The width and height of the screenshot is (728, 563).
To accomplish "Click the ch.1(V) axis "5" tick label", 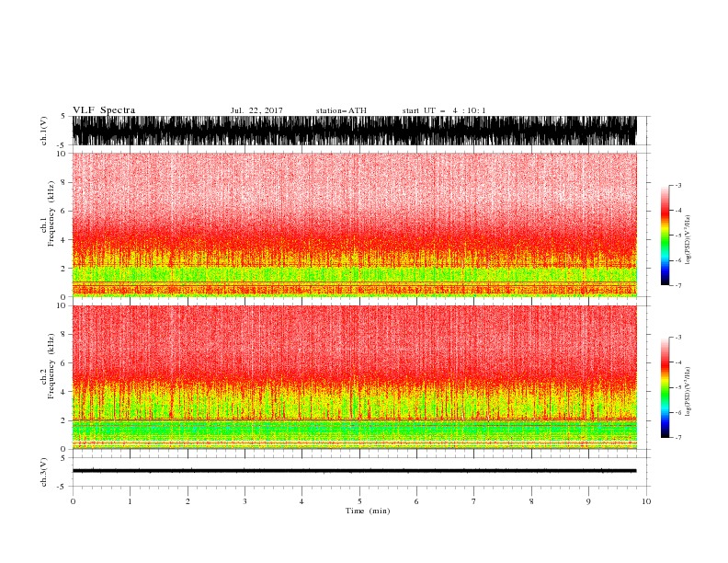I will coord(63,116).
